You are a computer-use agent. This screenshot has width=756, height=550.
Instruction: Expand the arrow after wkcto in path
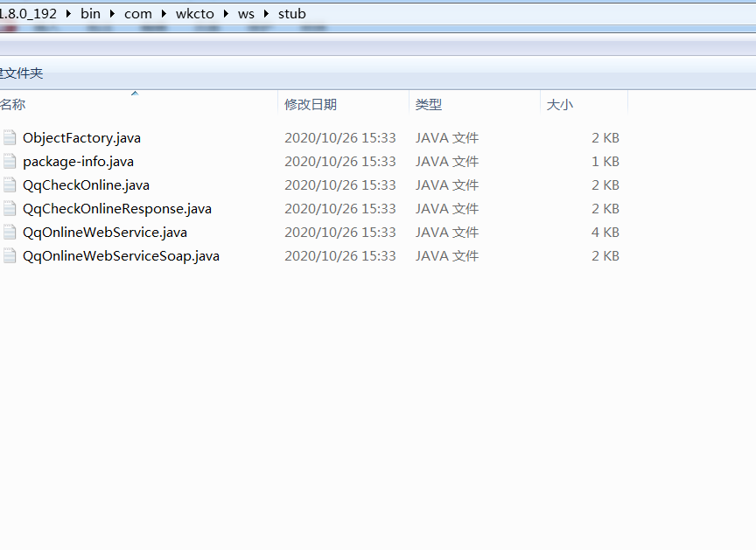pos(226,14)
